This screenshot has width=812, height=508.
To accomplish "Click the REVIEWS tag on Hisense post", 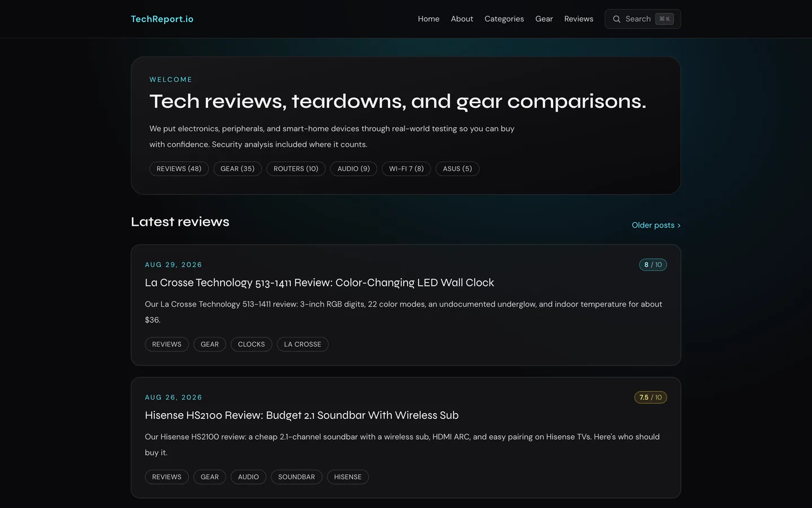I will coord(167,477).
